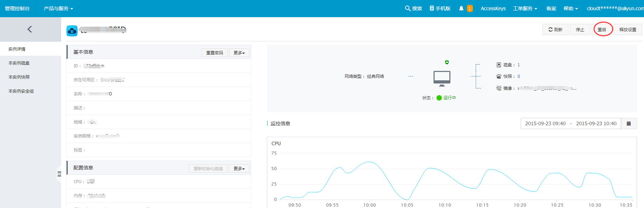Collapse the sidebar using handle icon
644x208 pixels.
coord(59,174)
